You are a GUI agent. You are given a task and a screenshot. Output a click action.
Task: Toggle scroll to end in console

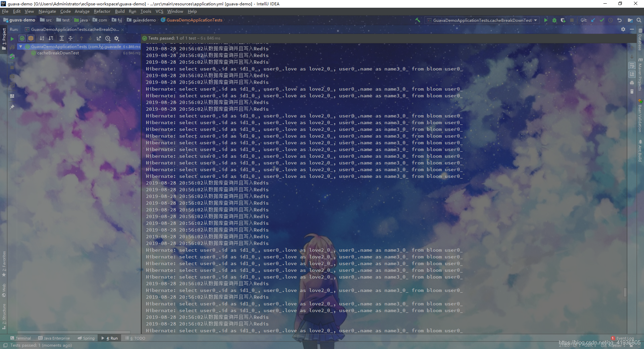tap(632, 74)
